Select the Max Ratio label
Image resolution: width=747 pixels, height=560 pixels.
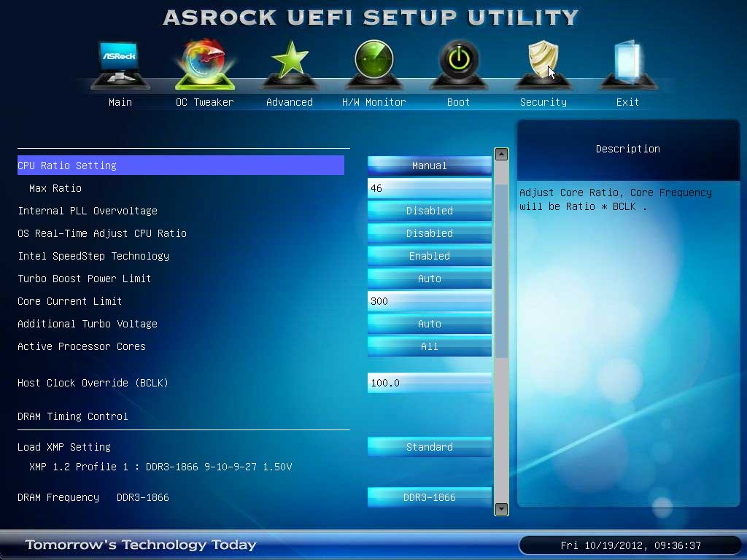(55, 188)
